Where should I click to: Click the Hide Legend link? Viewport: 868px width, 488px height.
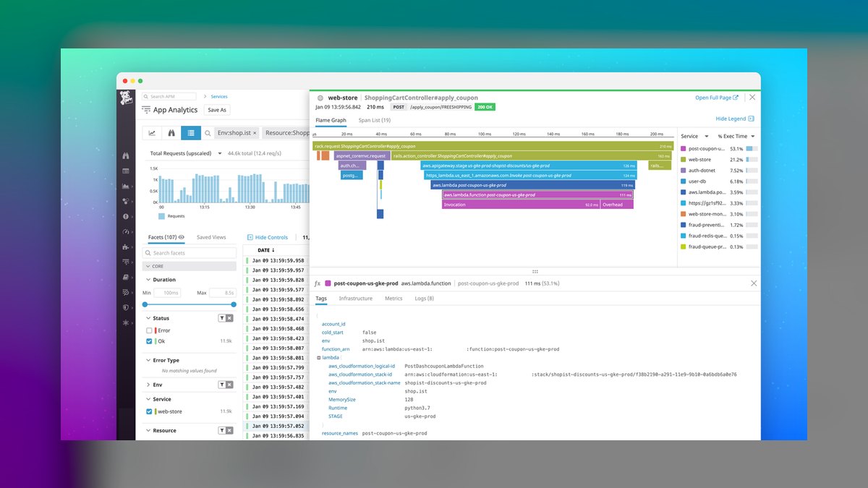pyautogui.click(x=735, y=119)
